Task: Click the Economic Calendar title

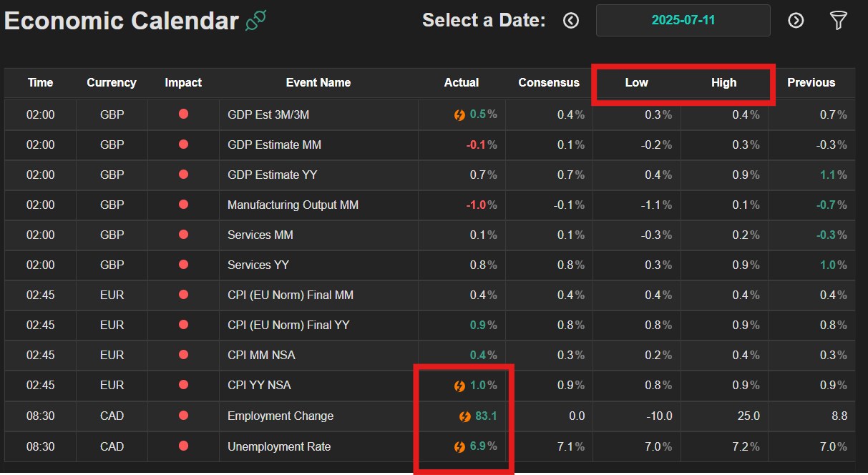Action: [x=121, y=21]
